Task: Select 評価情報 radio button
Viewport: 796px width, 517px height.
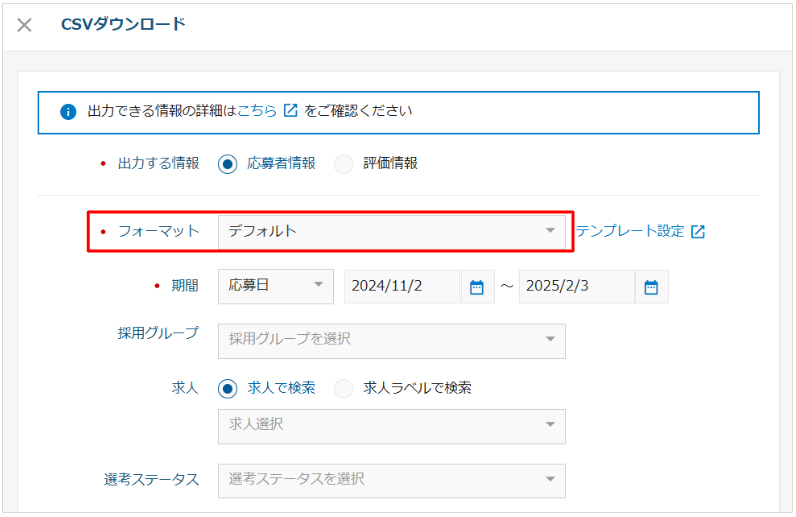Action: pyautogui.click(x=344, y=164)
